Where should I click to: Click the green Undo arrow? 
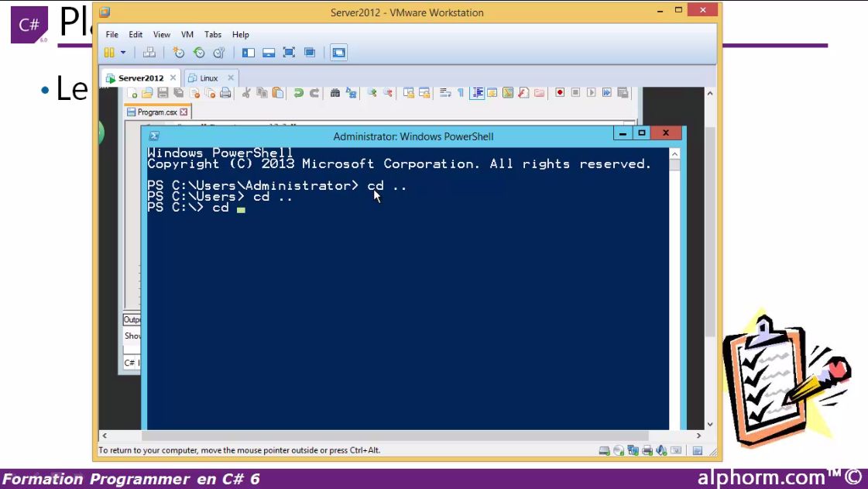coord(298,93)
